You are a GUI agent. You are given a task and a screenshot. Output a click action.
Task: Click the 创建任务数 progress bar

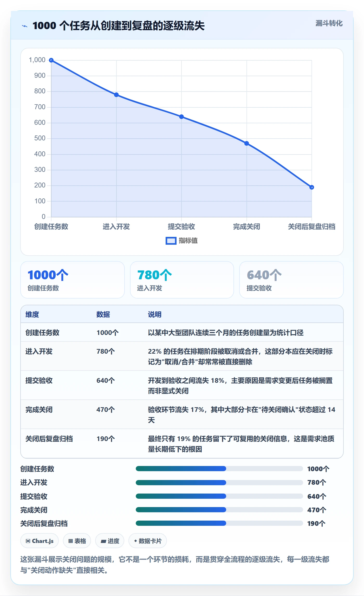(x=219, y=469)
